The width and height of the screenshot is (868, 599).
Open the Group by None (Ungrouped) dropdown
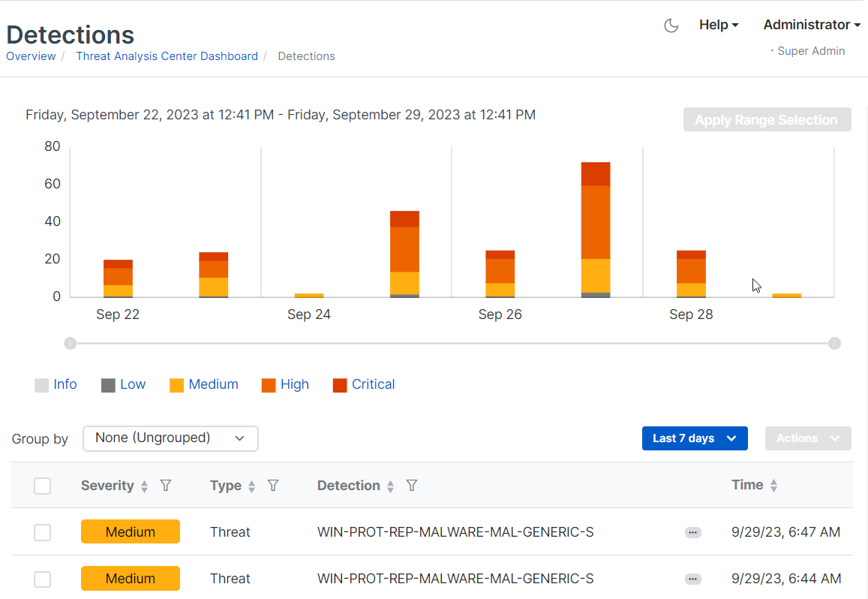170,438
